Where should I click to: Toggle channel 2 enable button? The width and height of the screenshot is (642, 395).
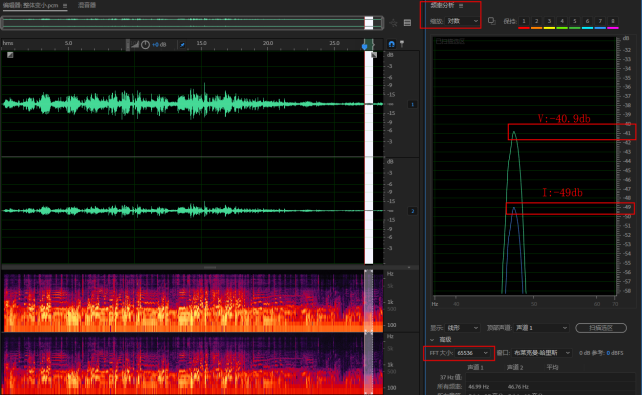pyautogui.click(x=412, y=211)
